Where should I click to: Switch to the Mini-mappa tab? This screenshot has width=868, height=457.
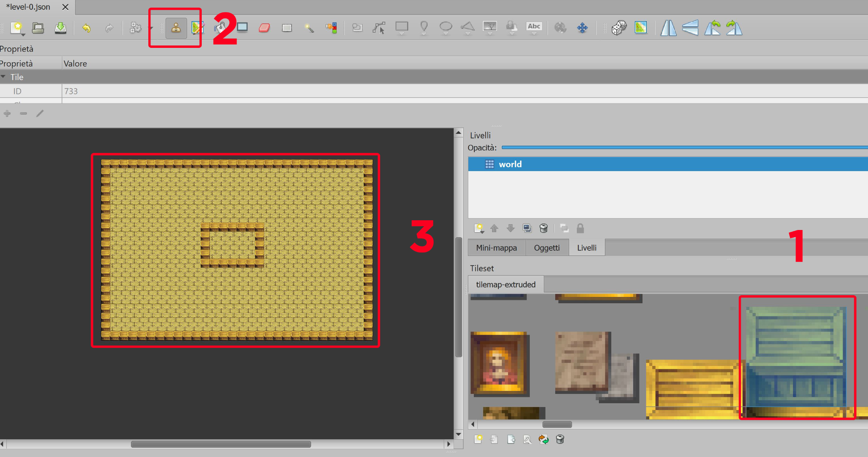pyautogui.click(x=496, y=248)
